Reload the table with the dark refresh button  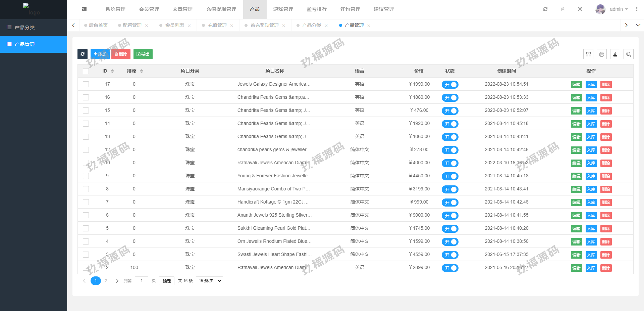pos(83,54)
